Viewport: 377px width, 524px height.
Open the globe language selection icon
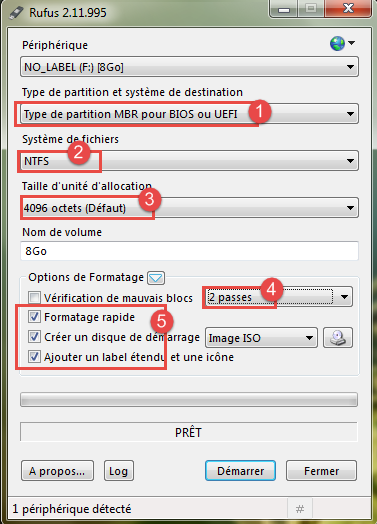[x=342, y=43]
